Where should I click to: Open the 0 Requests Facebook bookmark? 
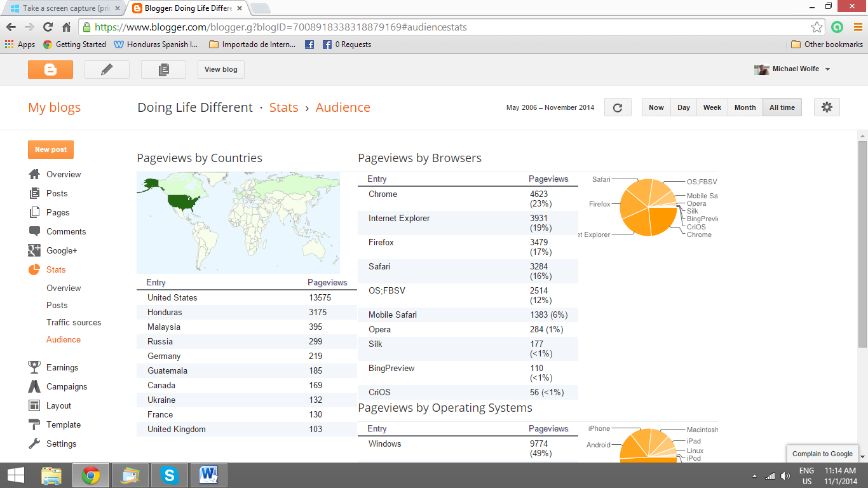(x=346, y=44)
